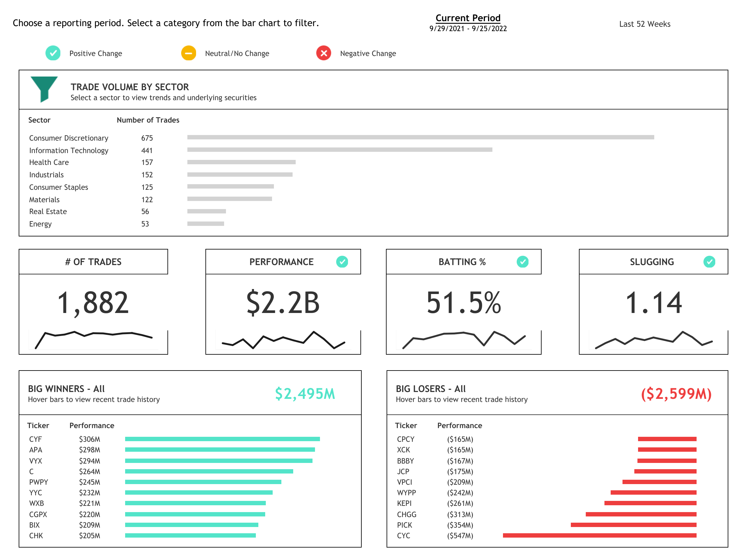Viewport: 747px width, 560px height.
Task: Click the BBBY loser bar
Action: (667, 461)
